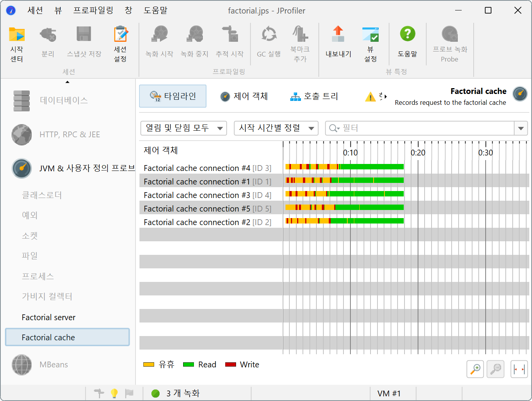
Task: Open filter options via magnifier dropdown
Action: [335, 128]
